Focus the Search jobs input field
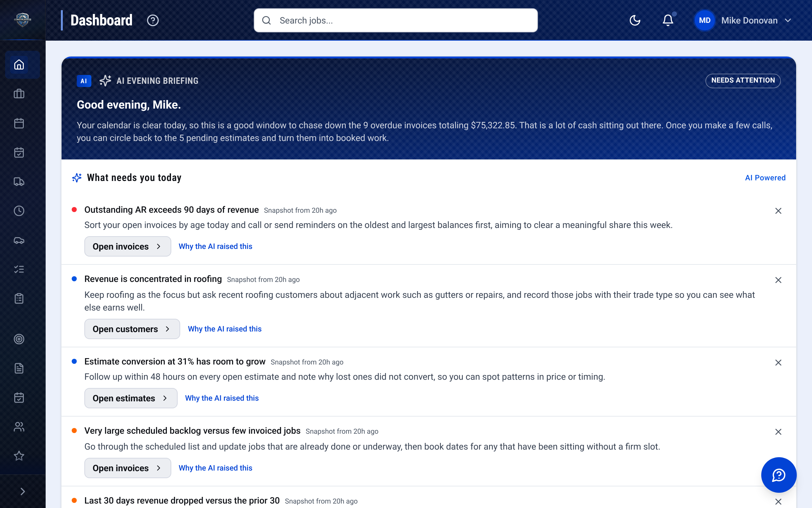Screen dimensions: 812x508 (x=396, y=21)
